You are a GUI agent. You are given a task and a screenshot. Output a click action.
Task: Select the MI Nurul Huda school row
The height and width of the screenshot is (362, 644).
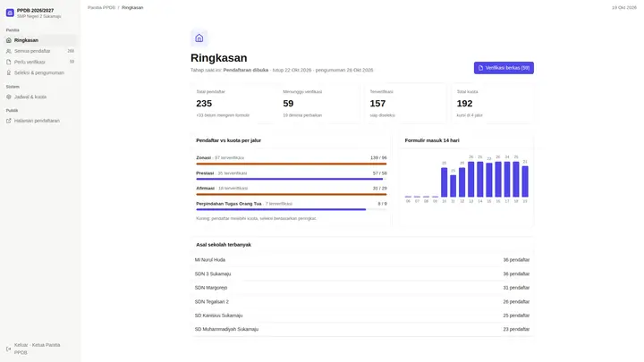362,260
